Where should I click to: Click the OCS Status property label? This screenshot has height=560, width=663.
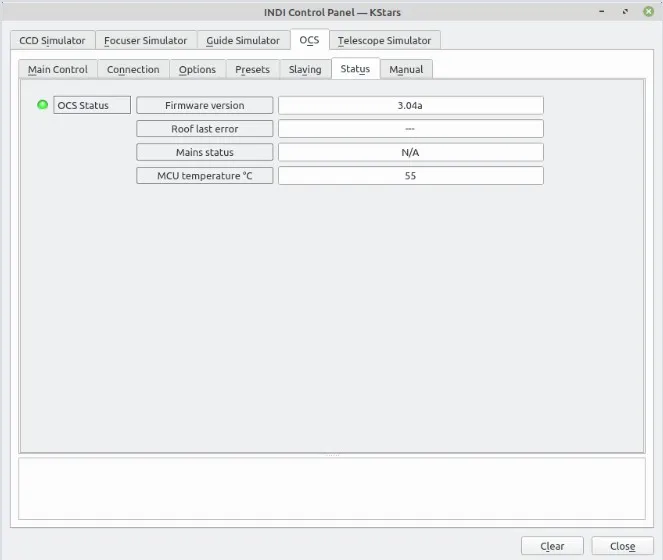(92, 105)
